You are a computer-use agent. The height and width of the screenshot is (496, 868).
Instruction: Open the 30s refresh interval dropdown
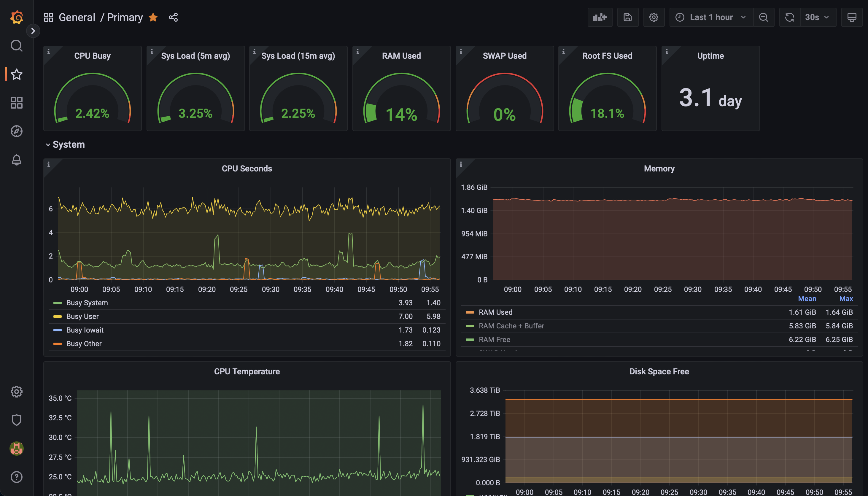(x=817, y=18)
